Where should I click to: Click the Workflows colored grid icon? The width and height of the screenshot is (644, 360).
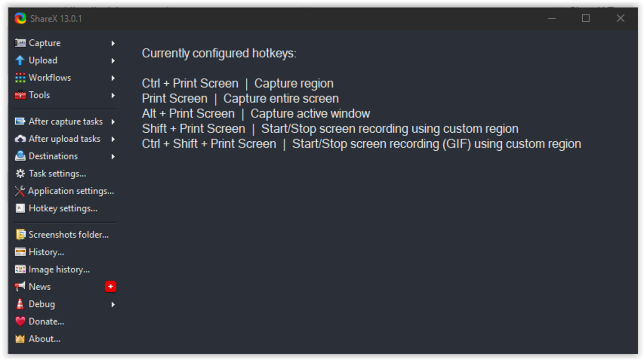coord(20,78)
